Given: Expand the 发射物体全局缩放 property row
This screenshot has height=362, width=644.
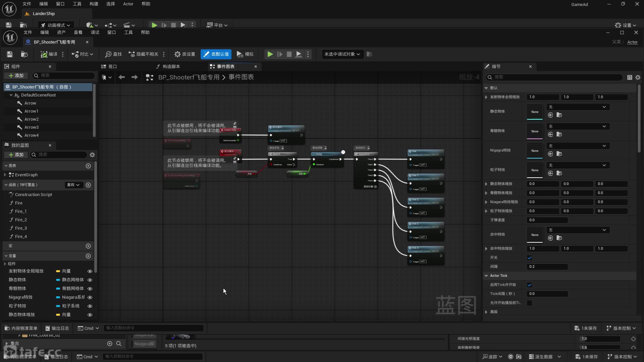Looking at the screenshot, I should pos(486,97).
